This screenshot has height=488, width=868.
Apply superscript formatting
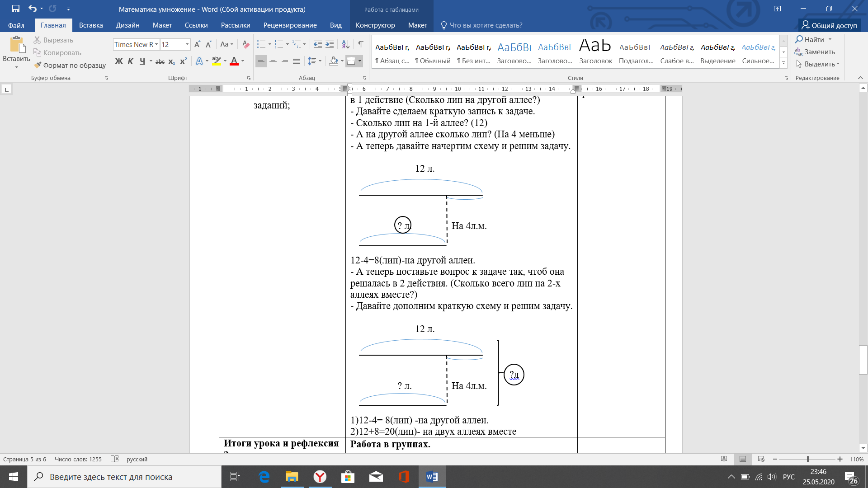coord(183,61)
